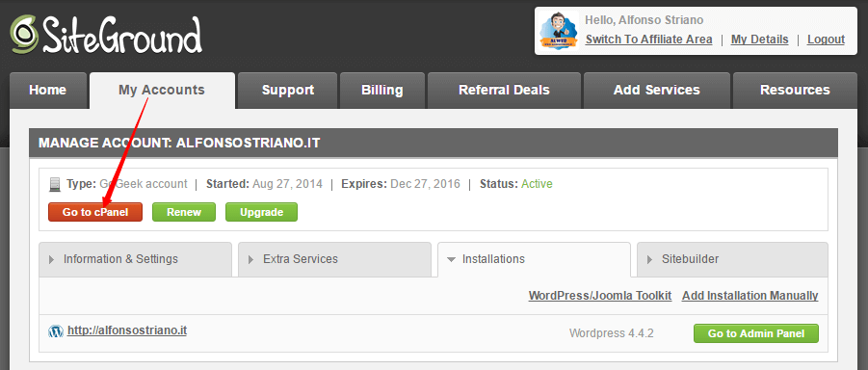Select the Referral Deals tab
Viewport: 868px width, 370px height.
coord(504,91)
